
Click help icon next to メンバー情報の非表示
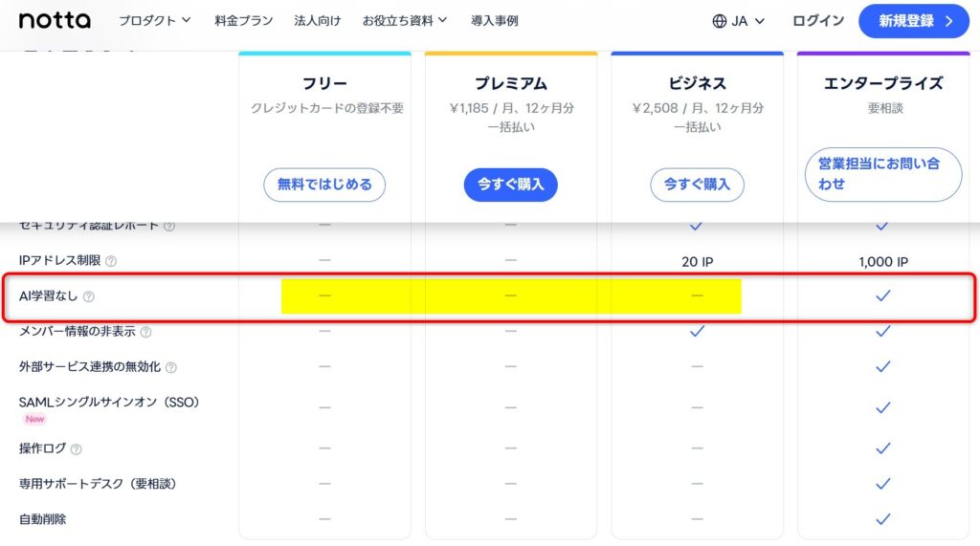[145, 332]
